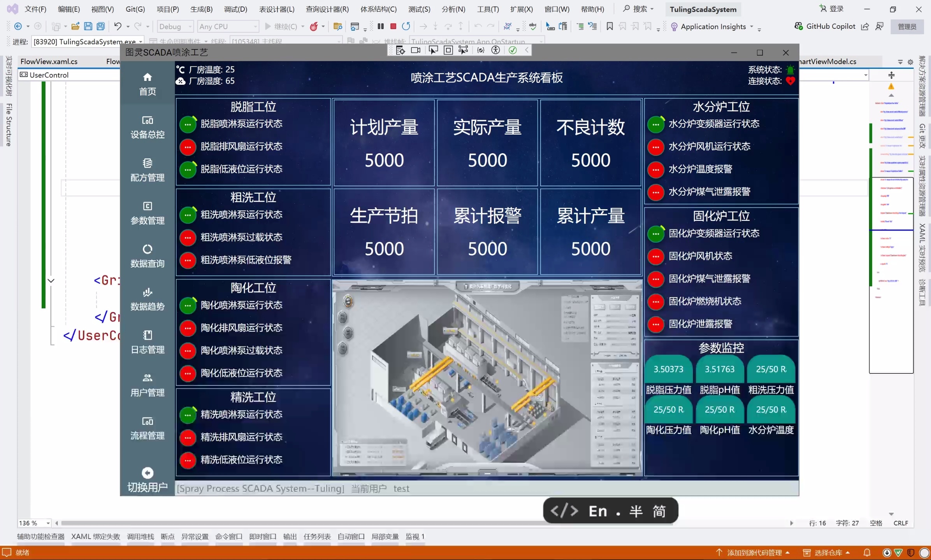931x560 pixels.
Task: Click the 切换用户 switch user icon
Action: (x=148, y=473)
